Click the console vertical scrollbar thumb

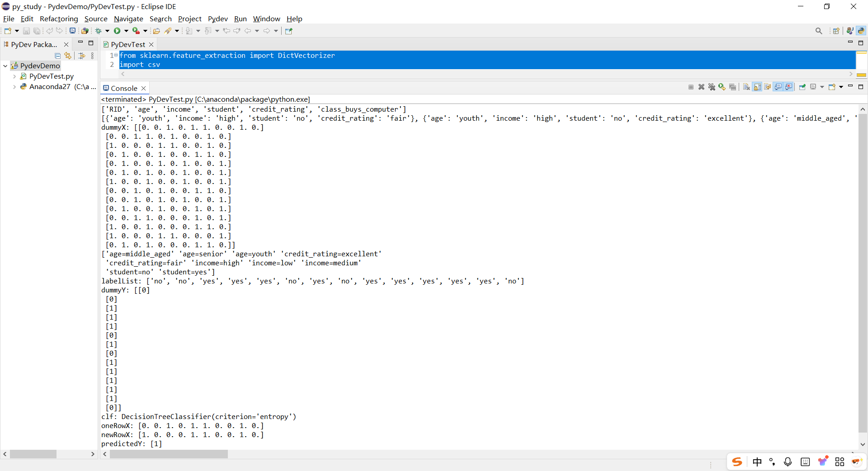tap(863, 273)
